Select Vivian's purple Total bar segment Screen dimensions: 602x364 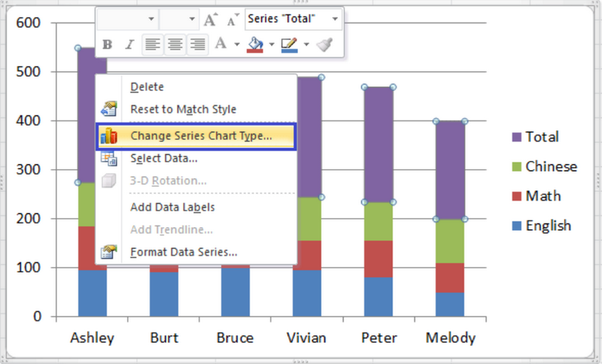coord(309,137)
